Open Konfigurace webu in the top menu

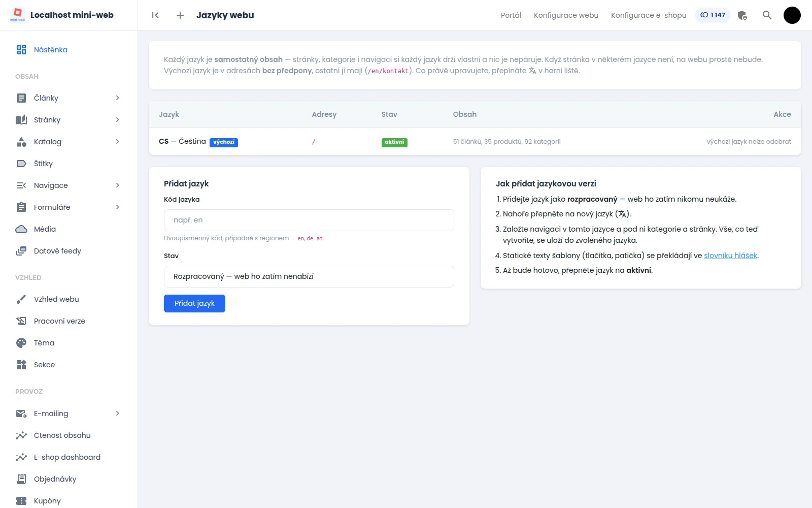566,15
